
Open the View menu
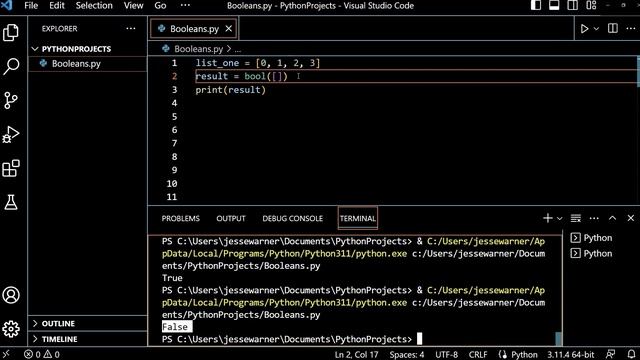pyautogui.click(x=133, y=5)
